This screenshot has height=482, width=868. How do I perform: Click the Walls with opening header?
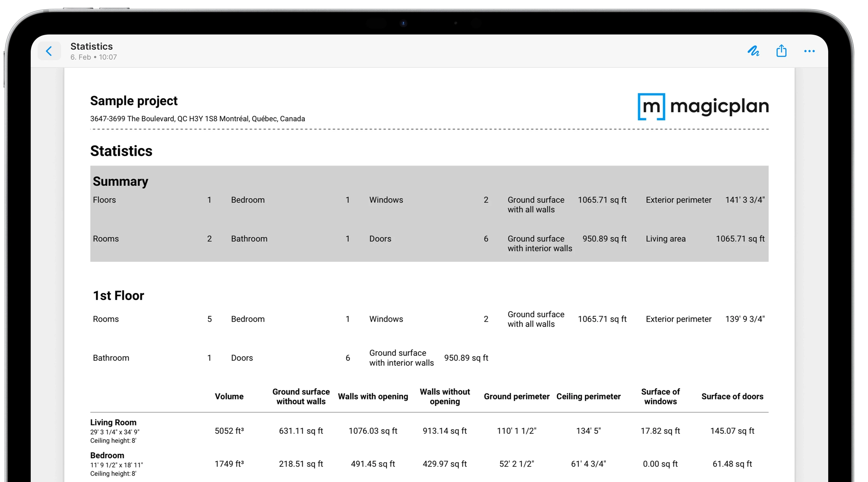coord(373,396)
